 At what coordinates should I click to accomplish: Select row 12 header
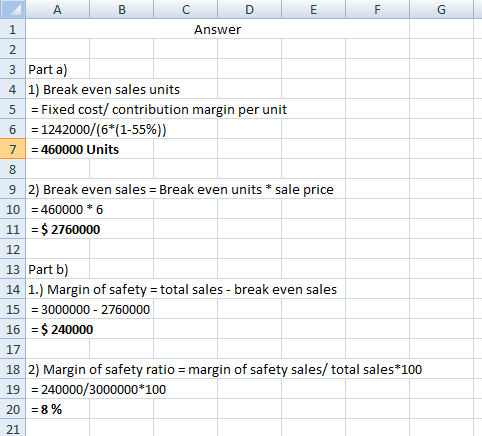point(13,249)
